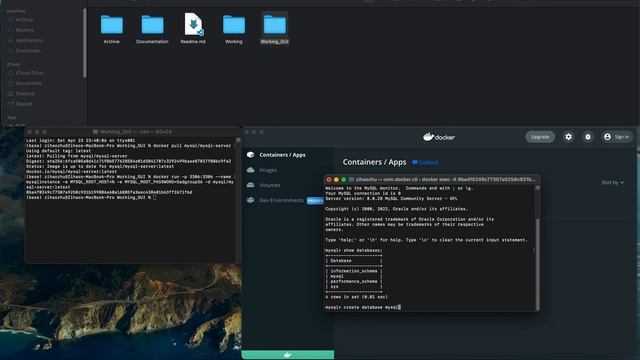Click 'information_schema' row in MySQL output
The height and width of the screenshot is (360, 640).
353,271
